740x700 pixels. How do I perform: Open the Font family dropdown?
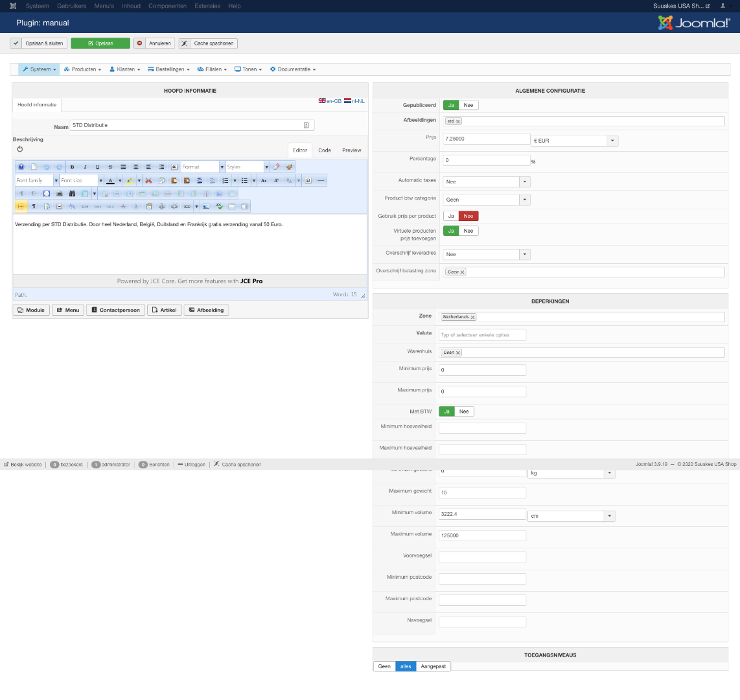37,180
